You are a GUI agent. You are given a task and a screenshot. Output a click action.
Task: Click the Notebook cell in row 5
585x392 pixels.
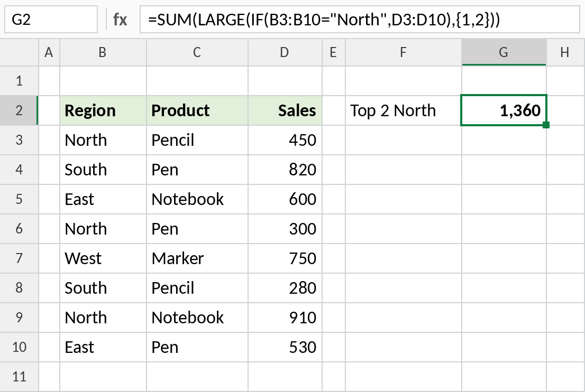(197, 199)
